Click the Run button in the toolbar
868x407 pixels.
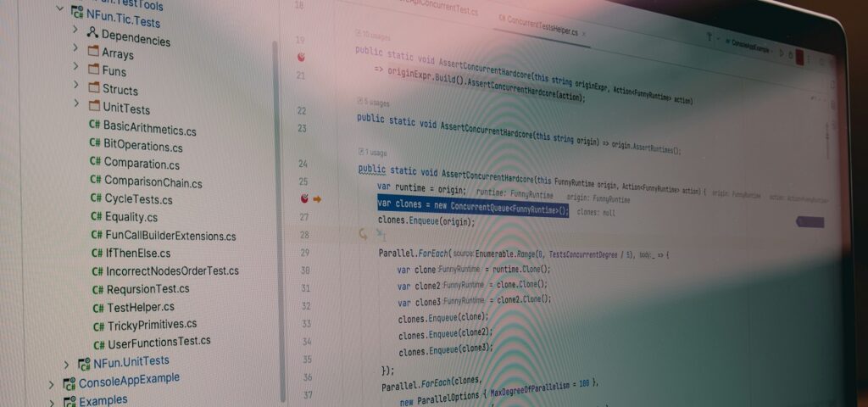click(x=782, y=53)
